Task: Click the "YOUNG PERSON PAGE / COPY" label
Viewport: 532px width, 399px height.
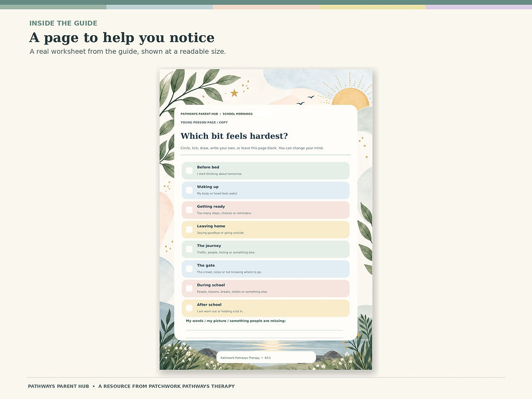Action: 204,123
